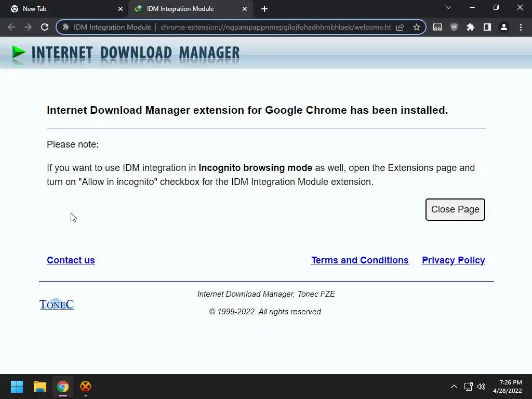Click the '© 1999-2022. All rights reserved.' text

[265, 312]
